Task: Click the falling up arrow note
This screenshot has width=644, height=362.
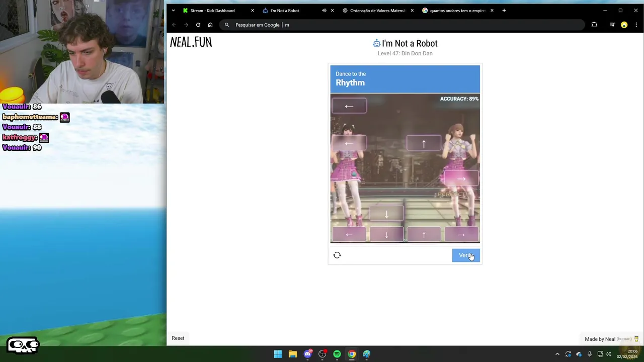Action: [x=424, y=144]
